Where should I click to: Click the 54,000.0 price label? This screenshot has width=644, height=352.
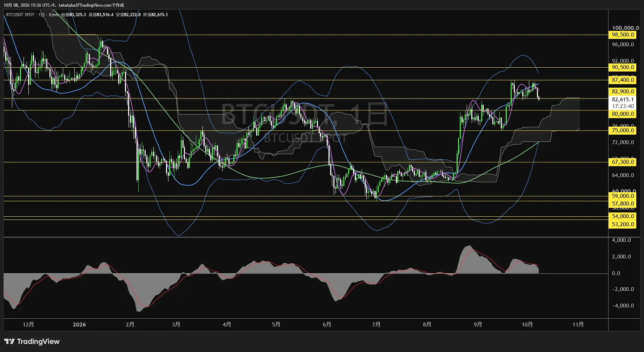click(623, 216)
